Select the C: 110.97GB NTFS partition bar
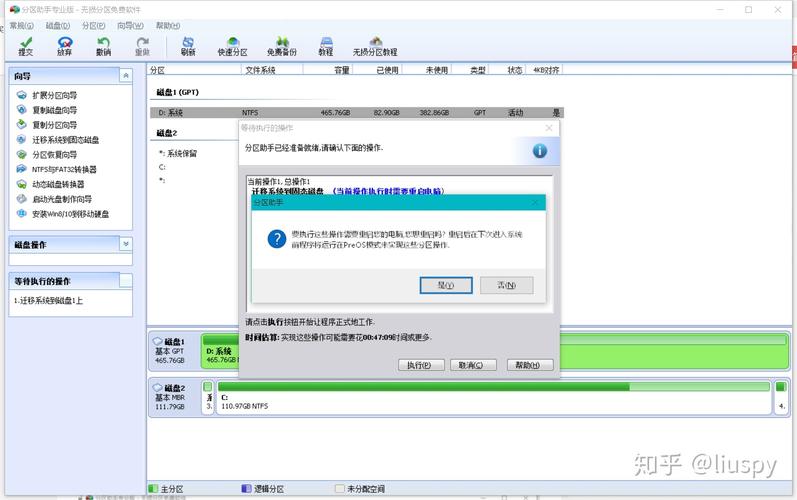The image size is (797, 500). (494, 396)
